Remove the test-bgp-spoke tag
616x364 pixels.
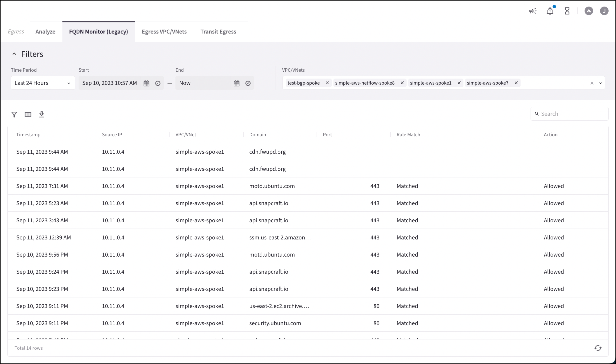tap(327, 83)
